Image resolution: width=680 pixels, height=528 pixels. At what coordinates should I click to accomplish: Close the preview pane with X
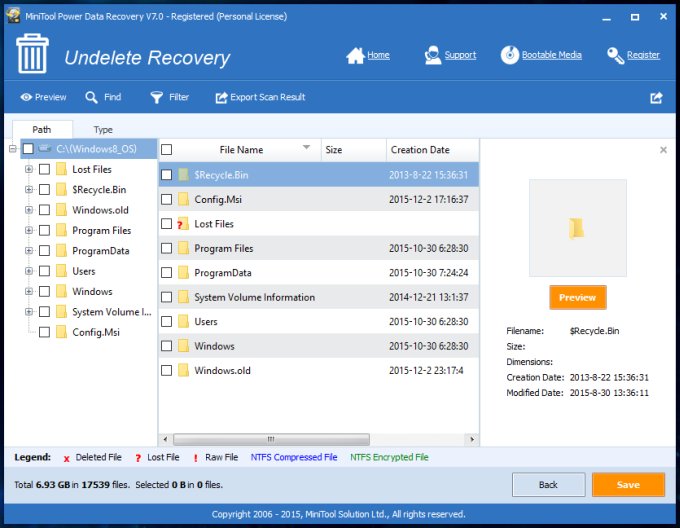[x=663, y=150]
